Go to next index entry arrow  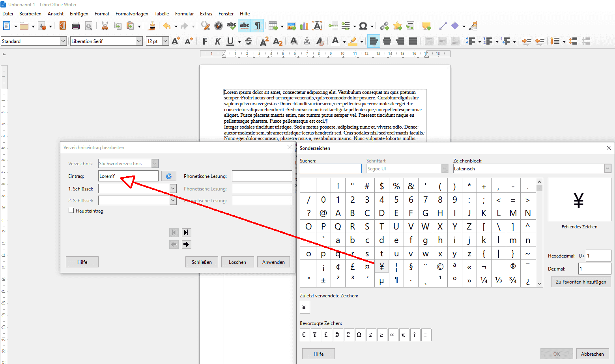pos(187,244)
